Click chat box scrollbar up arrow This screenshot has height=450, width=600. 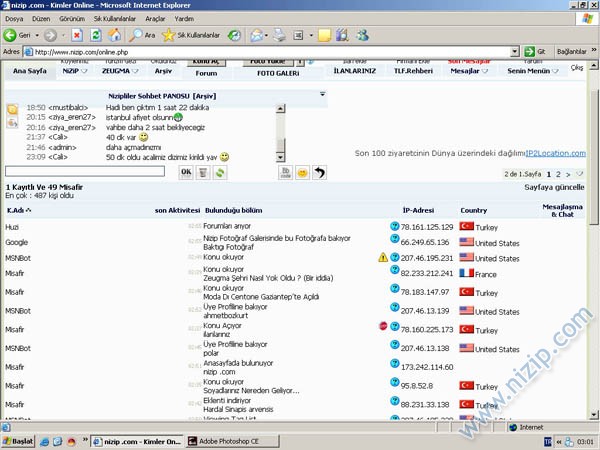tap(280, 109)
